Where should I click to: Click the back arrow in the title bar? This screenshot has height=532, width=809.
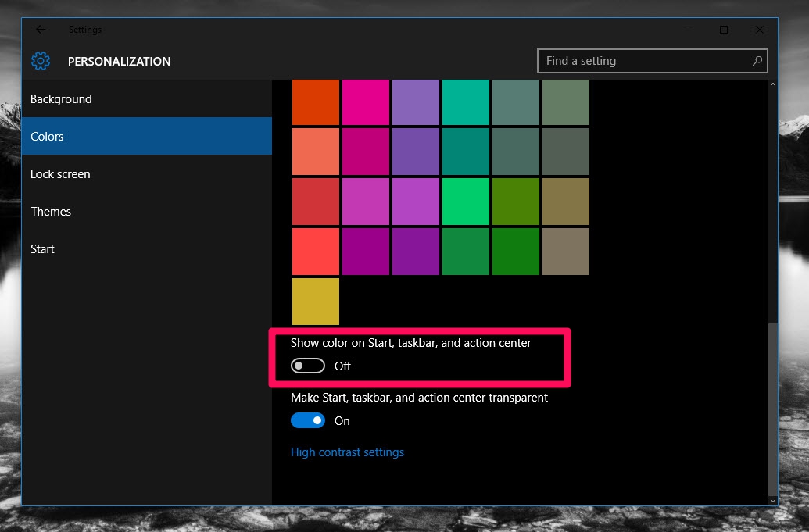[41, 29]
